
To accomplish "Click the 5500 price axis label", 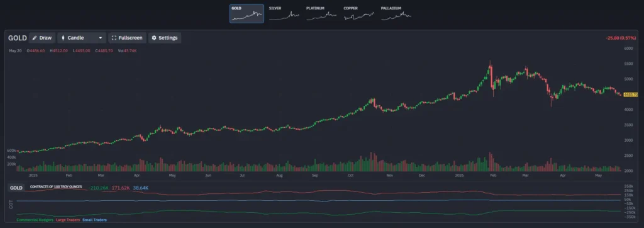I will (628, 64).
